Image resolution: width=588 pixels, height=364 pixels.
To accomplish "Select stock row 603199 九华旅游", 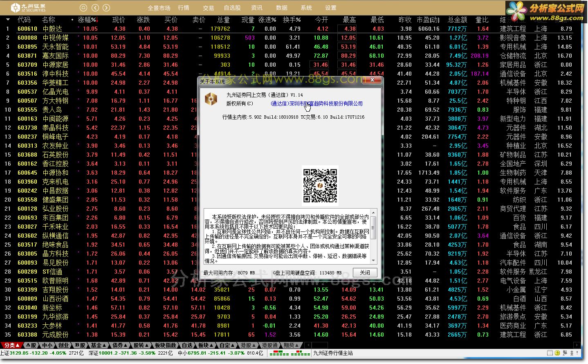I will (x=290, y=317).
